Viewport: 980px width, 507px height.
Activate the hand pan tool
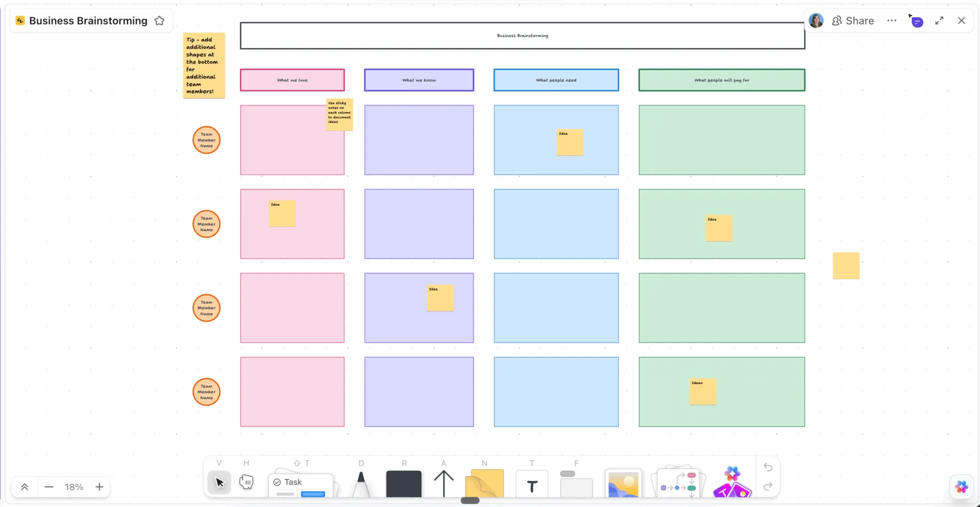[247, 482]
